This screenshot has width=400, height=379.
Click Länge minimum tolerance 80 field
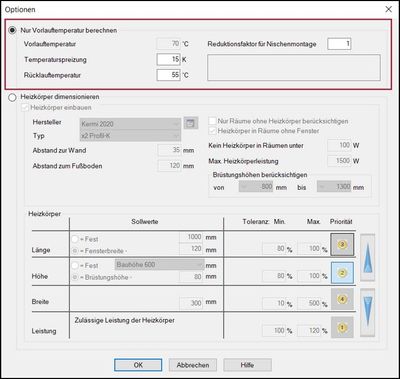tap(274, 249)
